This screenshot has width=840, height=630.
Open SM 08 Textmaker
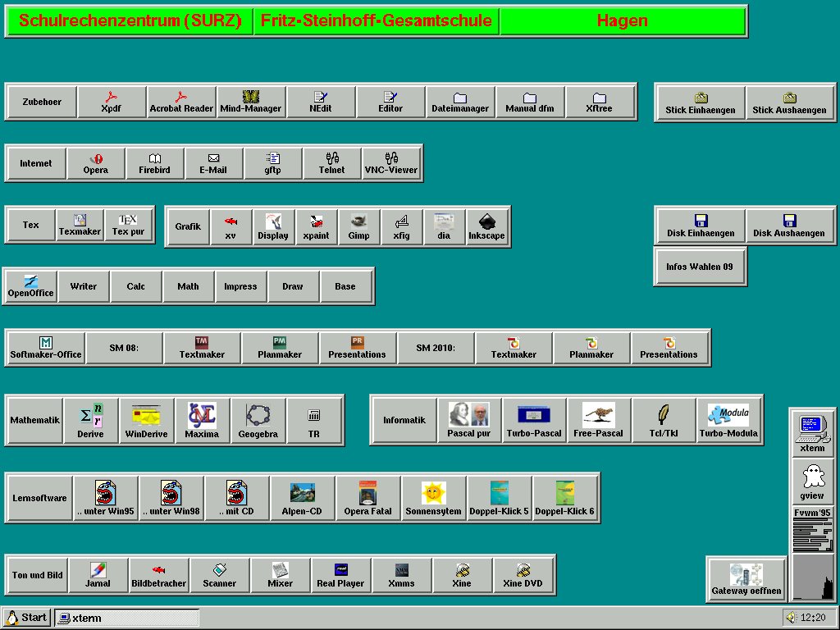click(202, 348)
